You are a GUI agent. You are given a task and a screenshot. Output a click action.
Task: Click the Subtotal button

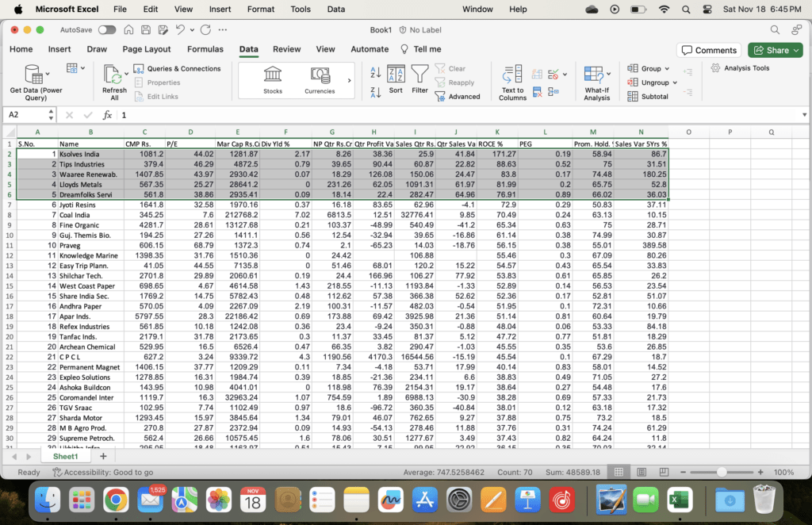coord(648,96)
